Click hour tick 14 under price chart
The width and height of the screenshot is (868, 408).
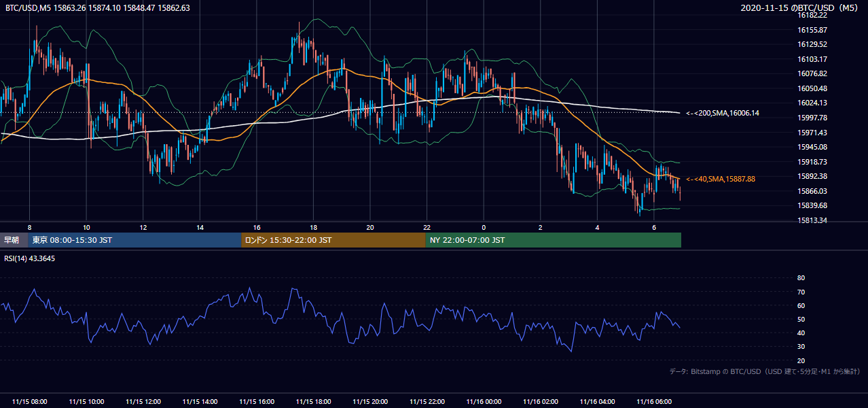pyautogui.click(x=200, y=227)
